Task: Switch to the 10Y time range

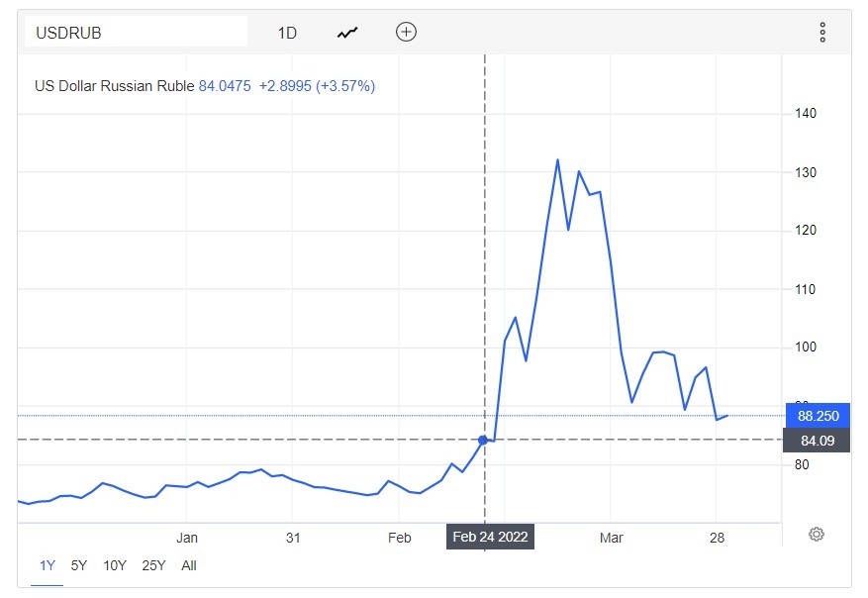Action: click(x=115, y=565)
